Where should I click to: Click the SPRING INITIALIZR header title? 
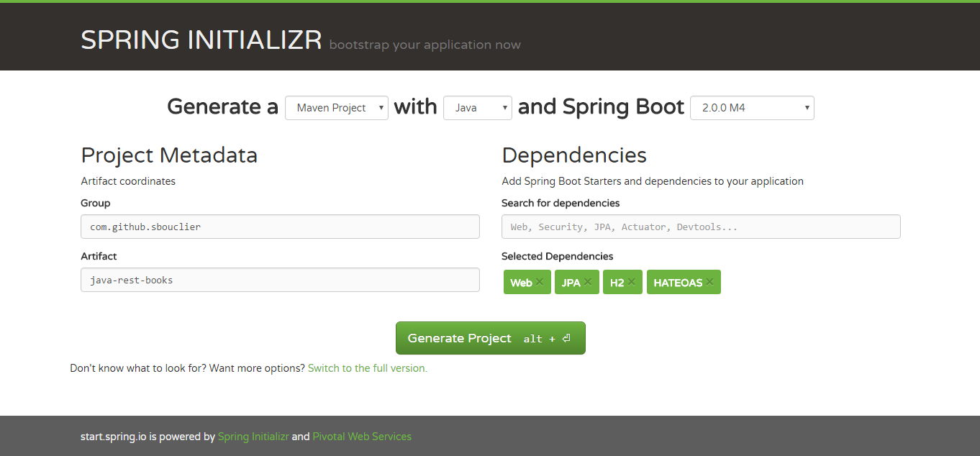201,40
